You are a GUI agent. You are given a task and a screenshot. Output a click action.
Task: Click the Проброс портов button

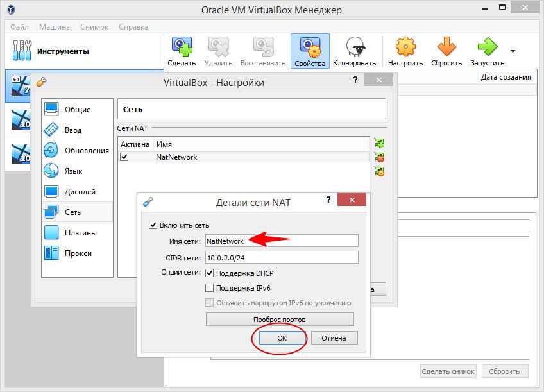coord(280,320)
